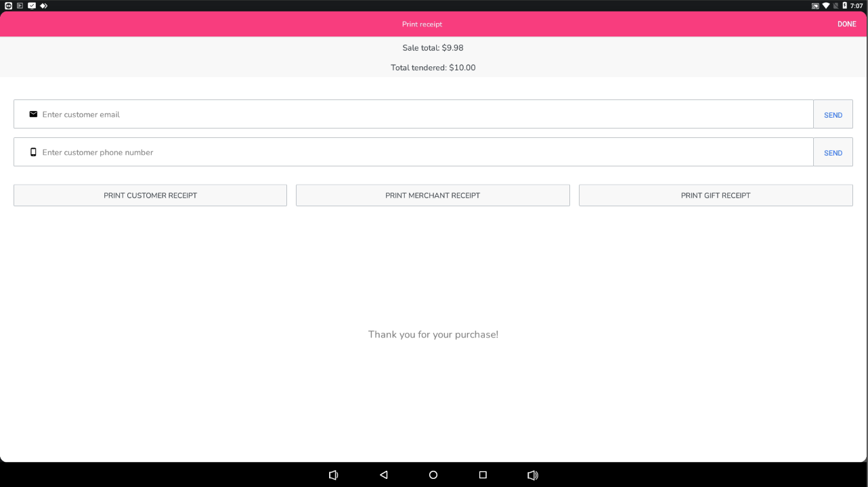The width and height of the screenshot is (868, 487).
Task: Click Print Merchant Receipt
Action: click(x=433, y=195)
